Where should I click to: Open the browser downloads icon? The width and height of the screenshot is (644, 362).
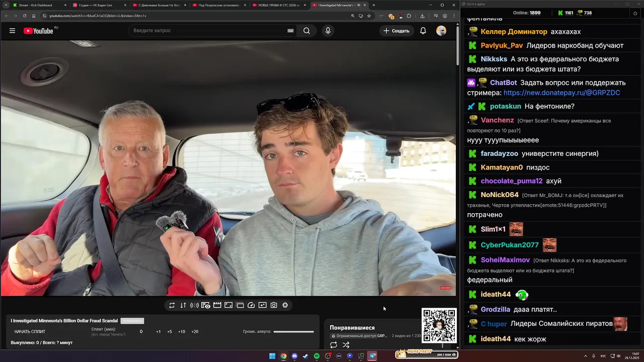click(422, 16)
